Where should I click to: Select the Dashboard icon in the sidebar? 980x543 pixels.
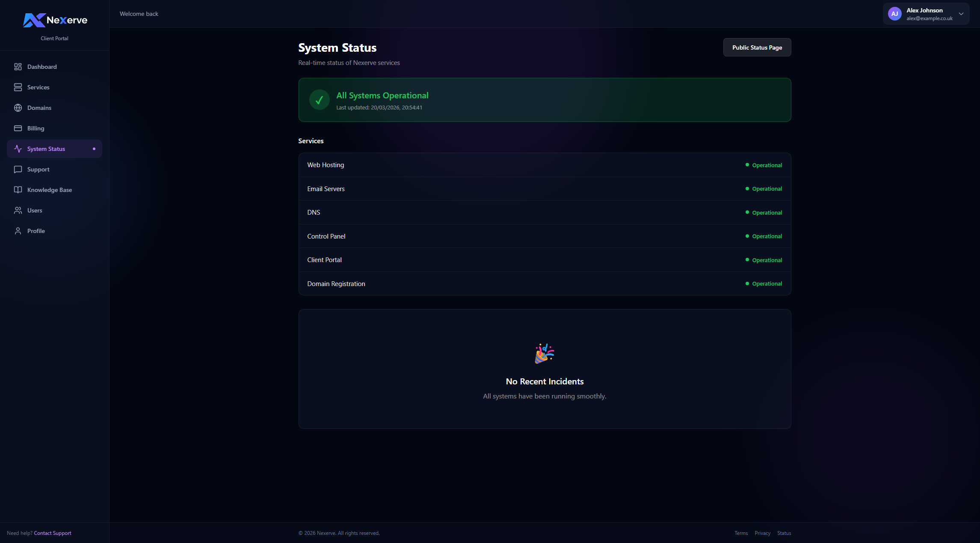pos(18,67)
